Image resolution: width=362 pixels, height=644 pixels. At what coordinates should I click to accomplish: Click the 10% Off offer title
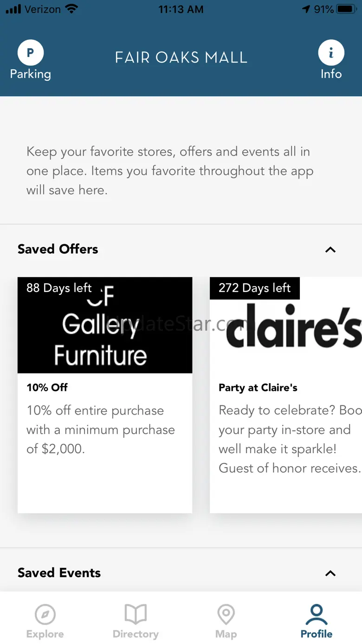tap(47, 387)
